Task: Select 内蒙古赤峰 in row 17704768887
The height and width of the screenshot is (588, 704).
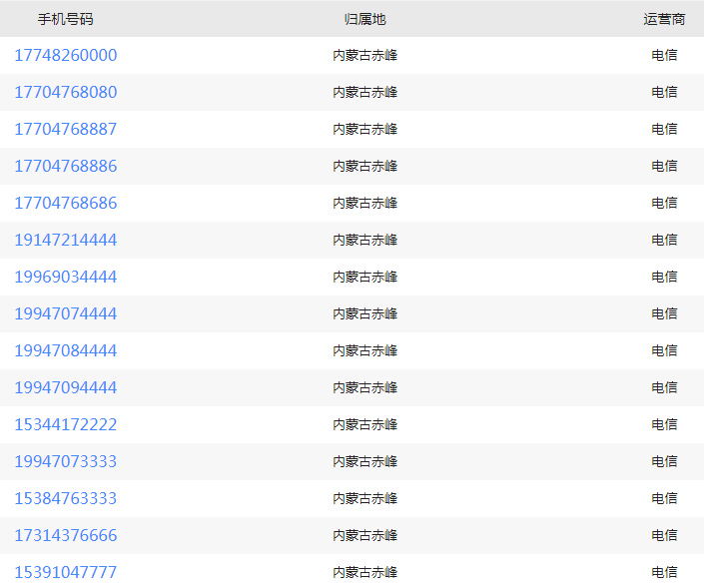Action: tap(365, 129)
